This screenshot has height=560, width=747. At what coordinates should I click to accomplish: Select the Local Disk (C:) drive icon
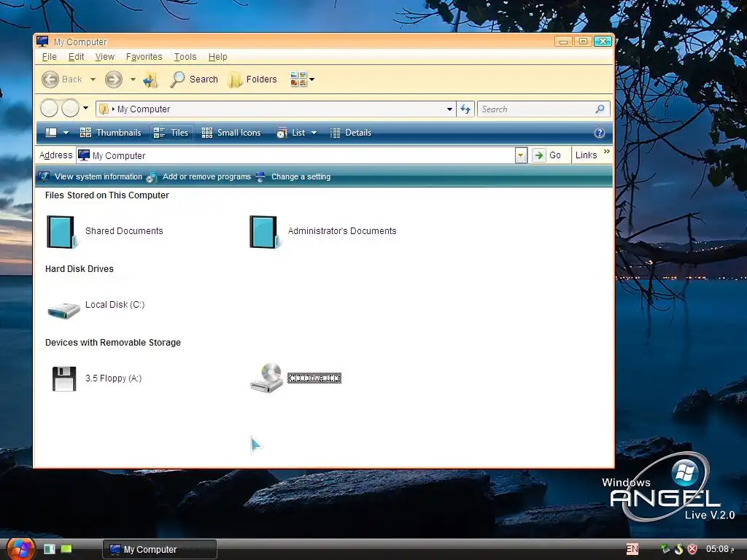63,311
